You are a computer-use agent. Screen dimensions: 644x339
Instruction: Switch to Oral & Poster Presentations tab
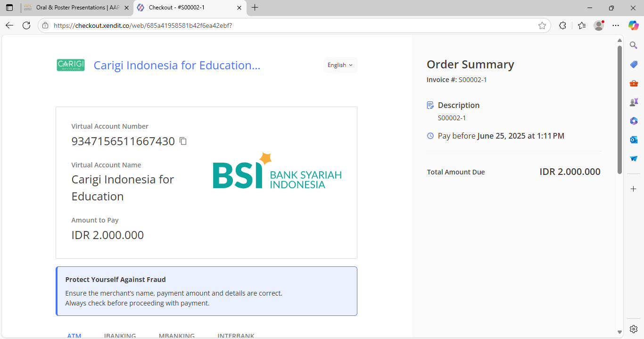tap(78, 8)
